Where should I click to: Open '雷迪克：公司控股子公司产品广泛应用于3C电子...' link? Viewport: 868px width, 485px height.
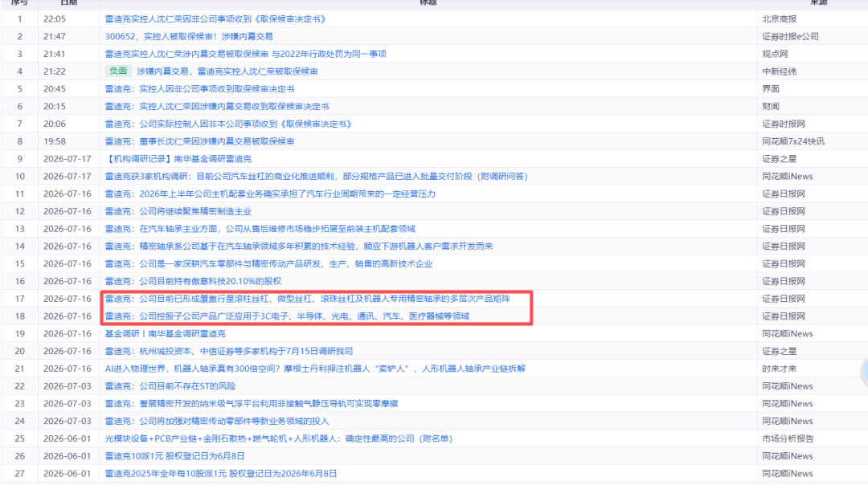pos(287,316)
